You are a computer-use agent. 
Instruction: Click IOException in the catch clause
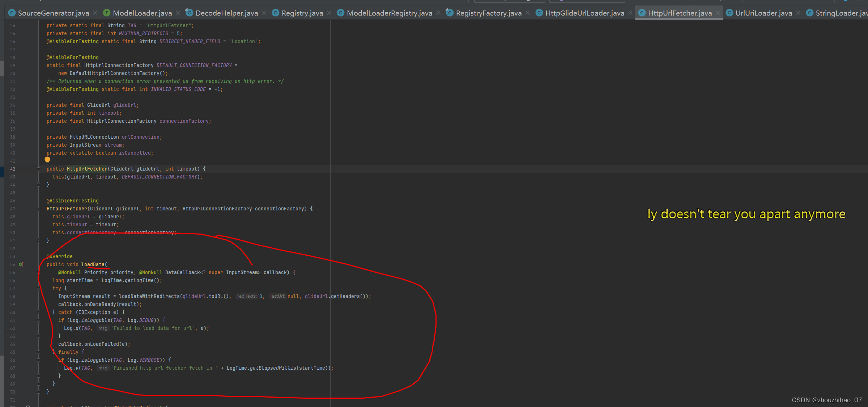[94, 312]
